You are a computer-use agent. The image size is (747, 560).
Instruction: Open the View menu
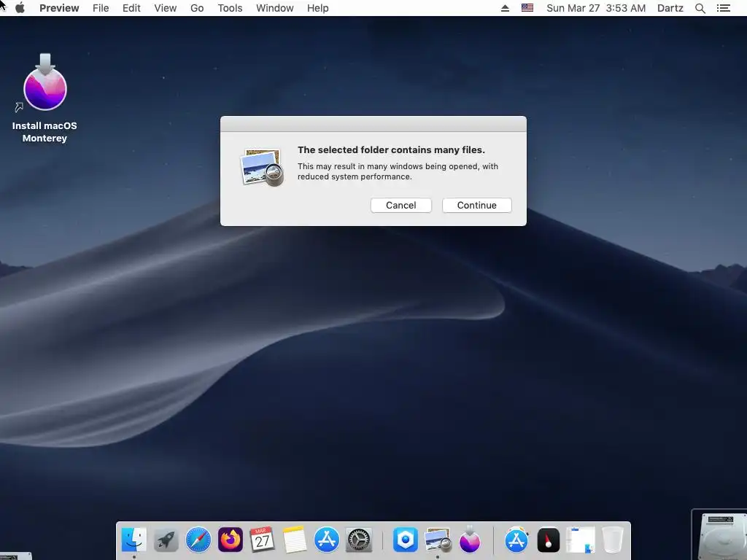click(166, 8)
